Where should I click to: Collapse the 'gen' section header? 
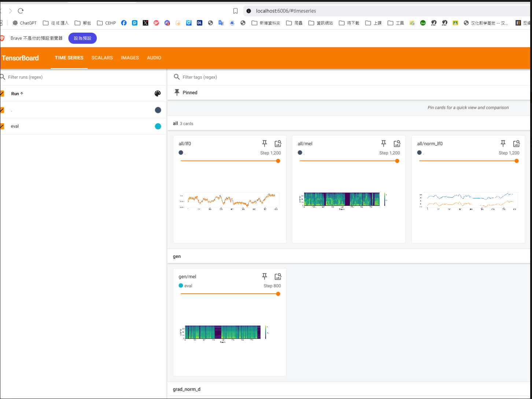[x=177, y=256]
